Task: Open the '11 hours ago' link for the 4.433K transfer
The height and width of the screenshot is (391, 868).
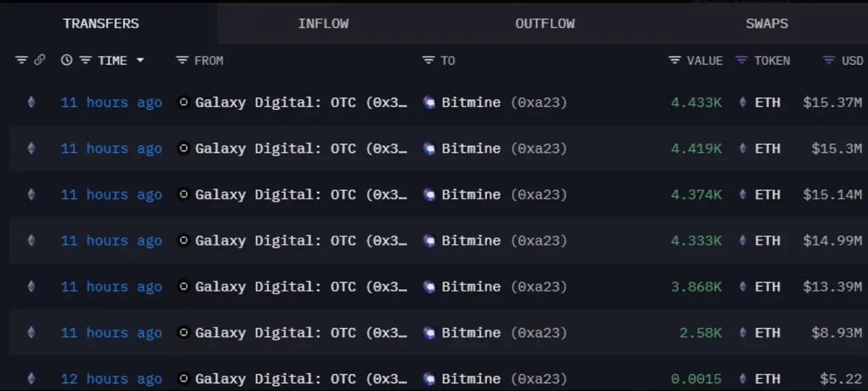Action: click(111, 103)
